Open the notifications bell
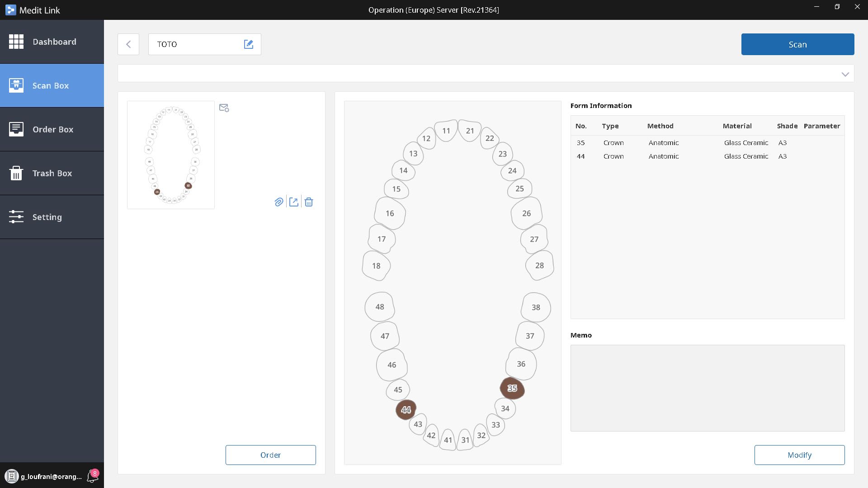This screenshot has height=488, width=868. tap(93, 476)
